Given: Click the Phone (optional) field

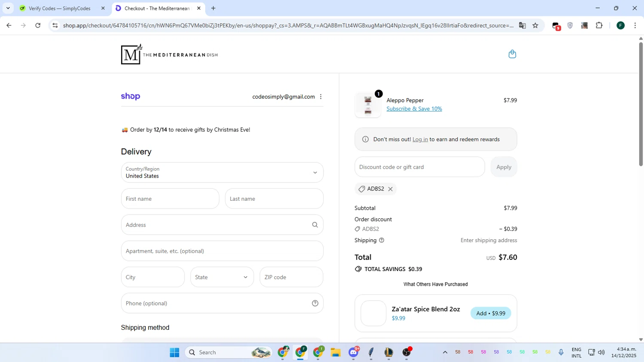Looking at the screenshot, I should [222, 303].
